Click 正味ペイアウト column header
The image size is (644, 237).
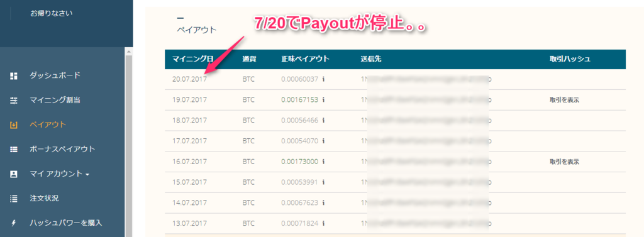click(x=305, y=58)
